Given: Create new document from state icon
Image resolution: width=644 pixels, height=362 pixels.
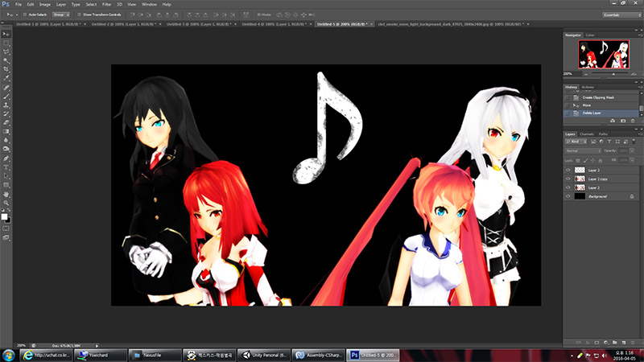Looking at the screenshot, I should (613, 121).
